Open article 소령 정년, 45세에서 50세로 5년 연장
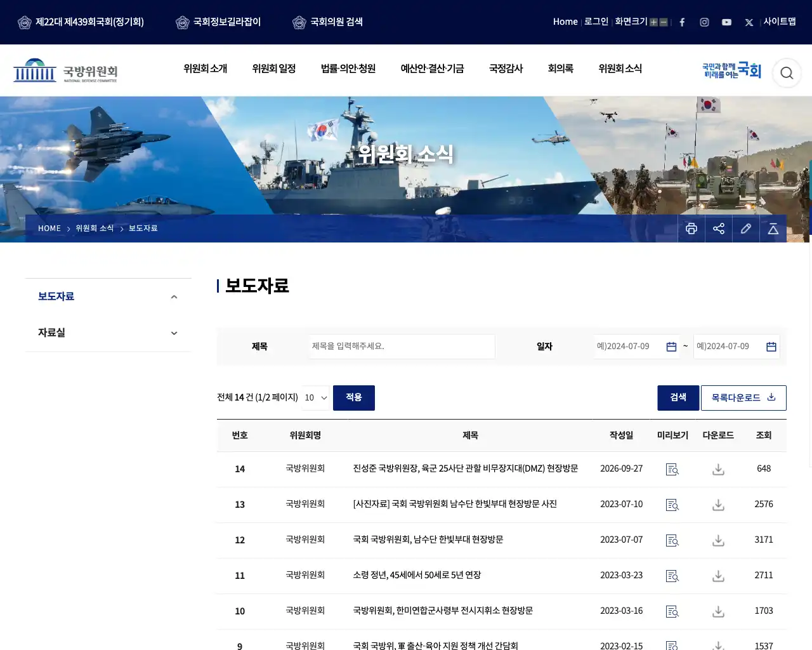 417,575
